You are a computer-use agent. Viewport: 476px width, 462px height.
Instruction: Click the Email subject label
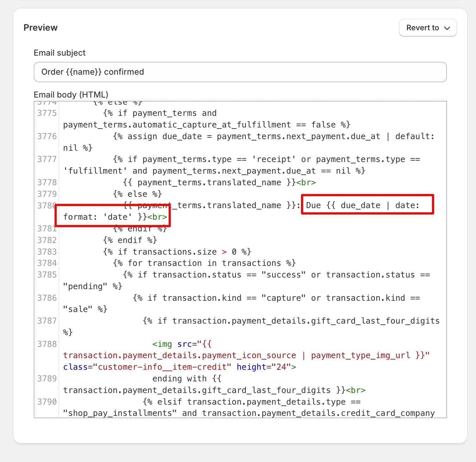(60, 53)
